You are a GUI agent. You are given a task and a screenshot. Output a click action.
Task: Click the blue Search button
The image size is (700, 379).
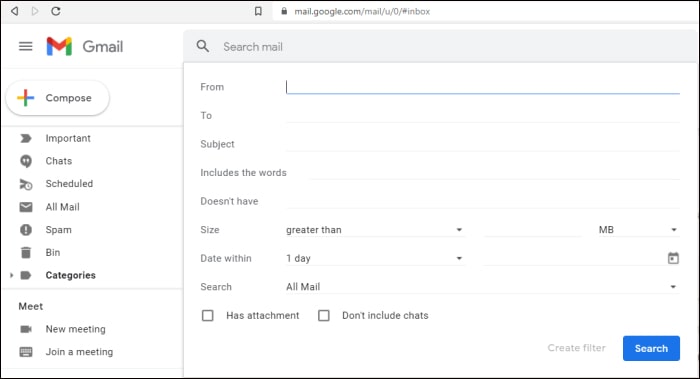pos(651,348)
